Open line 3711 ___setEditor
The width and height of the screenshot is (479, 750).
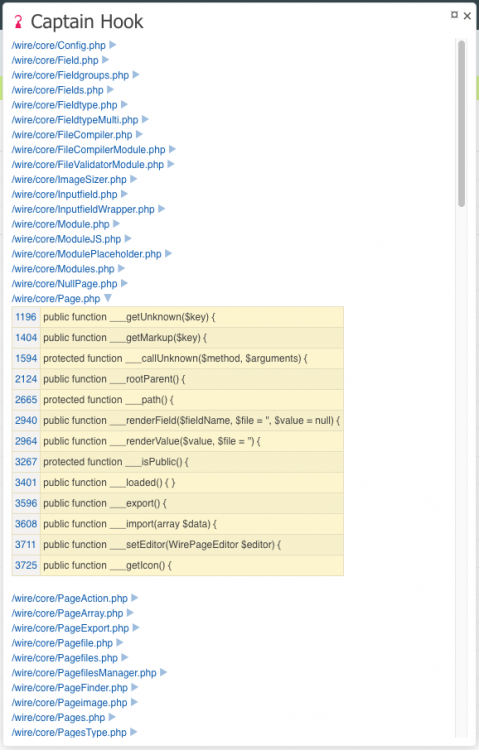[26, 544]
